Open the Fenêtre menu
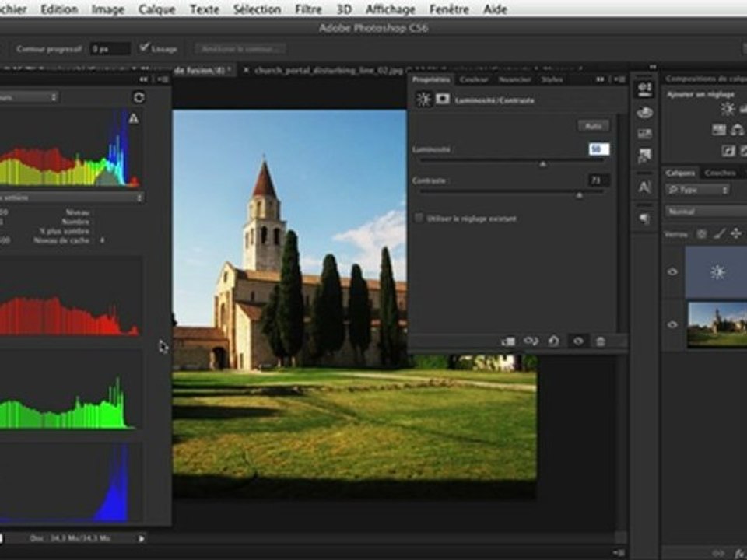Screen dimensions: 747x560 tap(449, 9)
